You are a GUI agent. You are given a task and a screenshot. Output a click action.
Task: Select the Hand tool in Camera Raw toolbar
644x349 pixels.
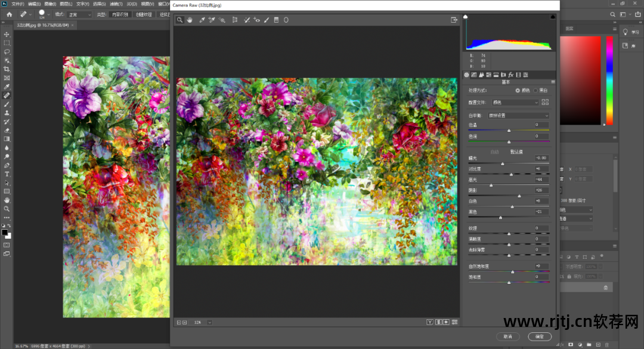tap(190, 20)
